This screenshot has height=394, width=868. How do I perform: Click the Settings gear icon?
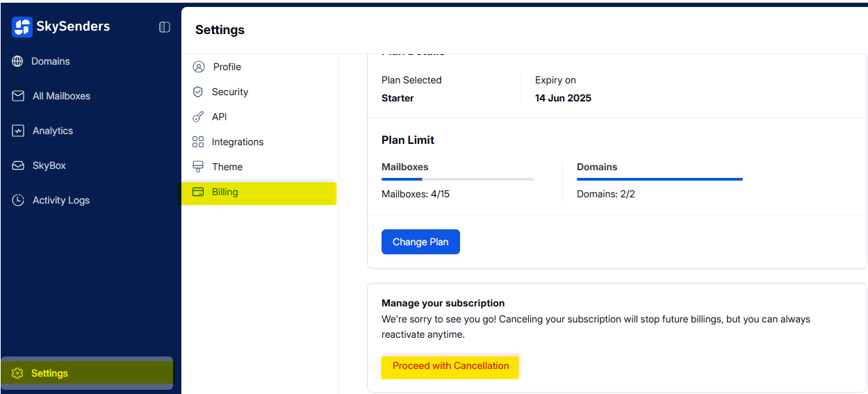point(18,373)
